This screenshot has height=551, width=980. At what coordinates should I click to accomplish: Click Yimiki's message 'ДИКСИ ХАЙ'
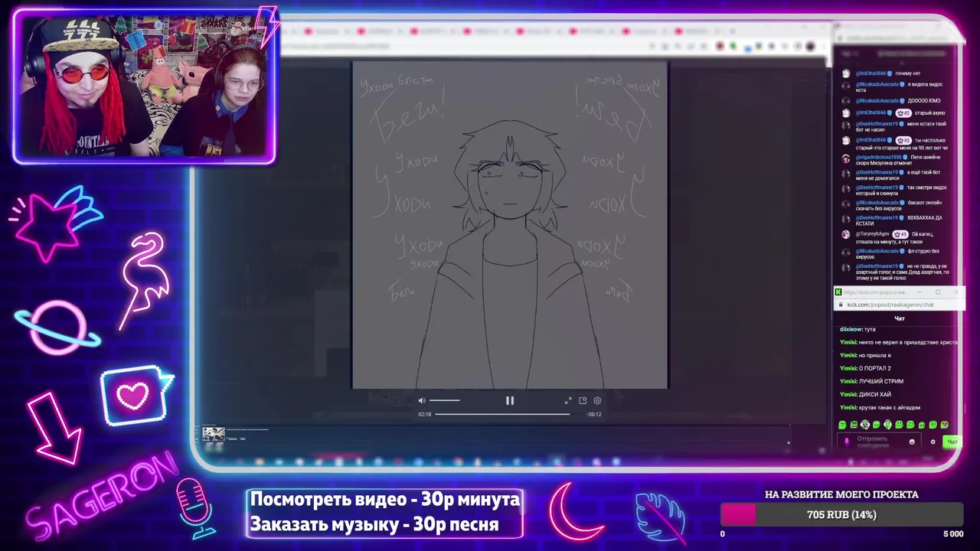tap(875, 394)
